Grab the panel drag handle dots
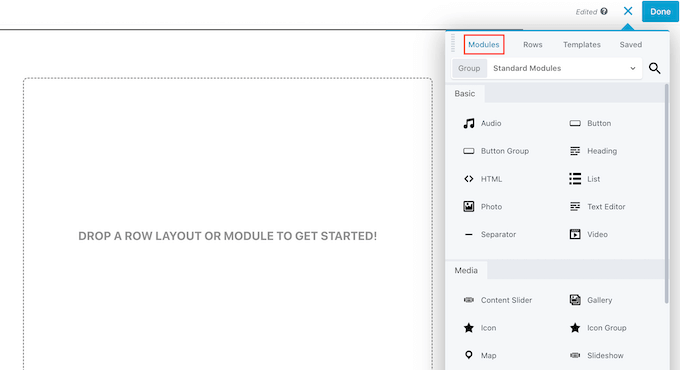The width and height of the screenshot is (680, 370). pyautogui.click(x=453, y=43)
